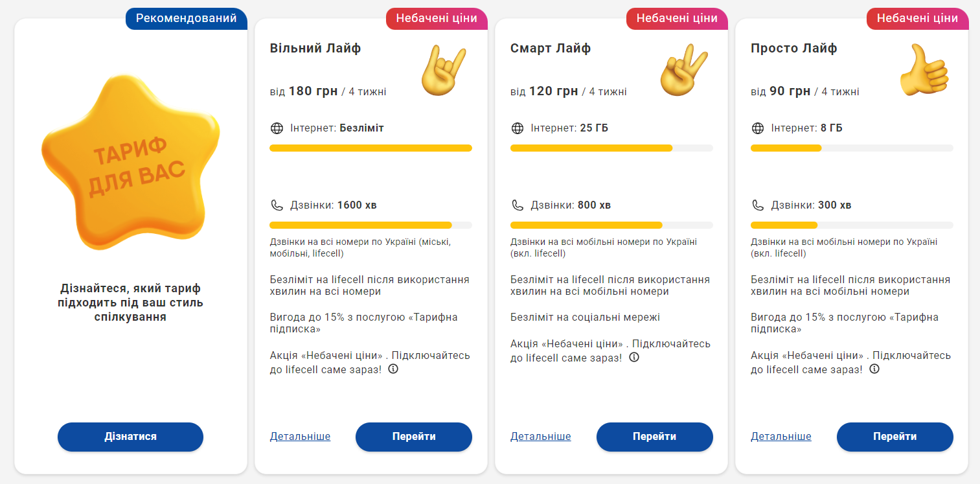The image size is (980, 484).
Task: Click the 25 ГБ internet progress bar
Action: 611,148
